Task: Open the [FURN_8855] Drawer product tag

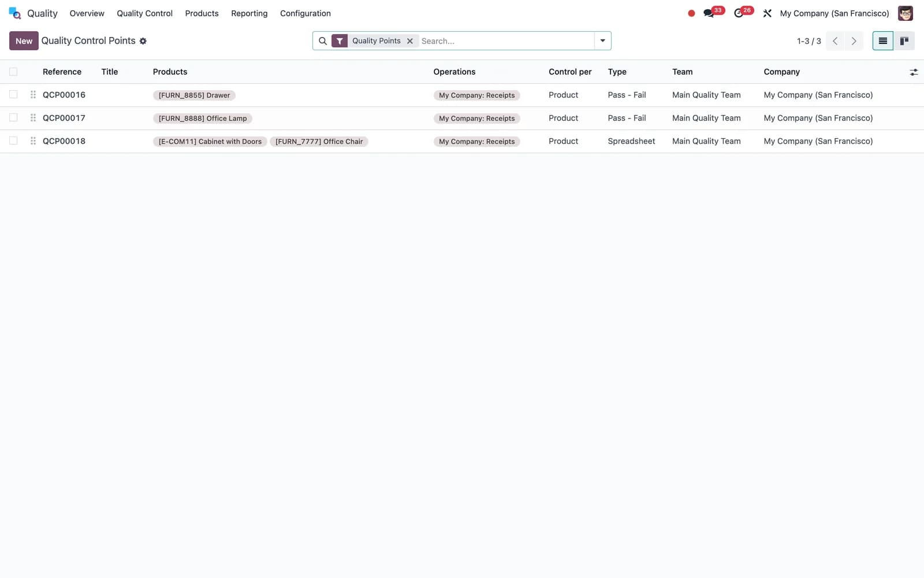Action: [194, 95]
